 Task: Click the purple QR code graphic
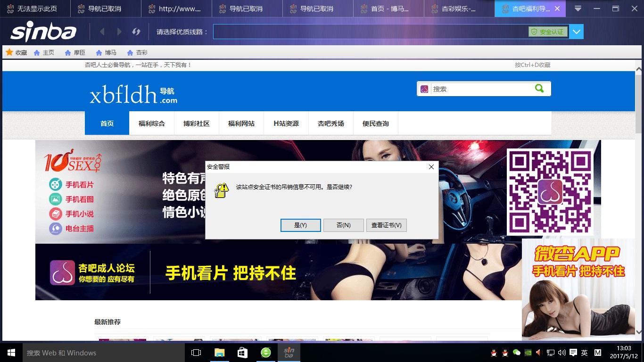(x=550, y=191)
